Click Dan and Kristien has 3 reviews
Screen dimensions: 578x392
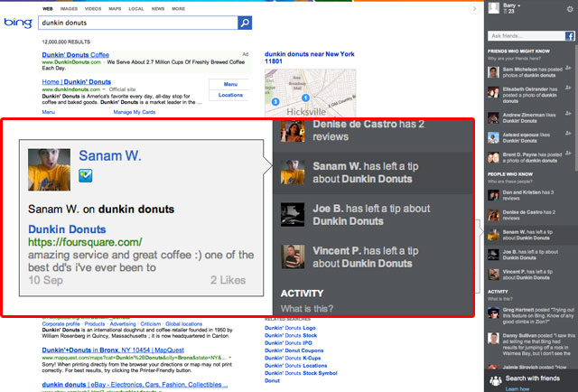[527, 195]
